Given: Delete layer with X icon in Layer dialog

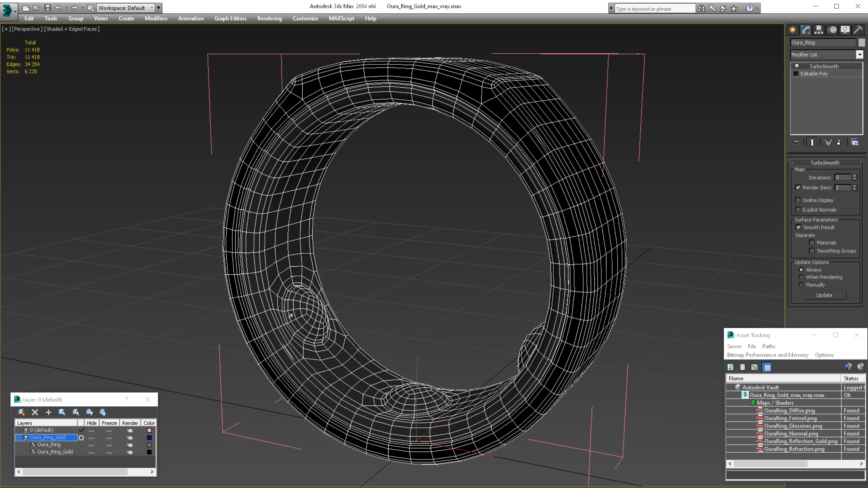Looking at the screenshot, I should (x=35, y=412).
